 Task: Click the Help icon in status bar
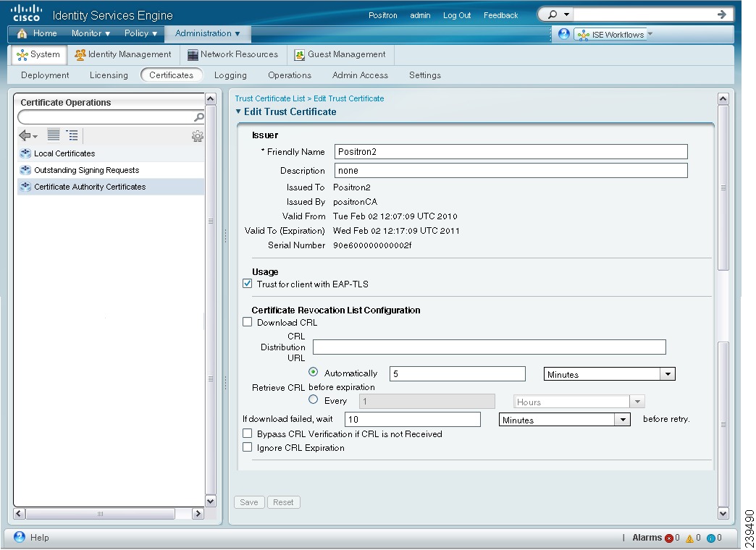point(20,537)
